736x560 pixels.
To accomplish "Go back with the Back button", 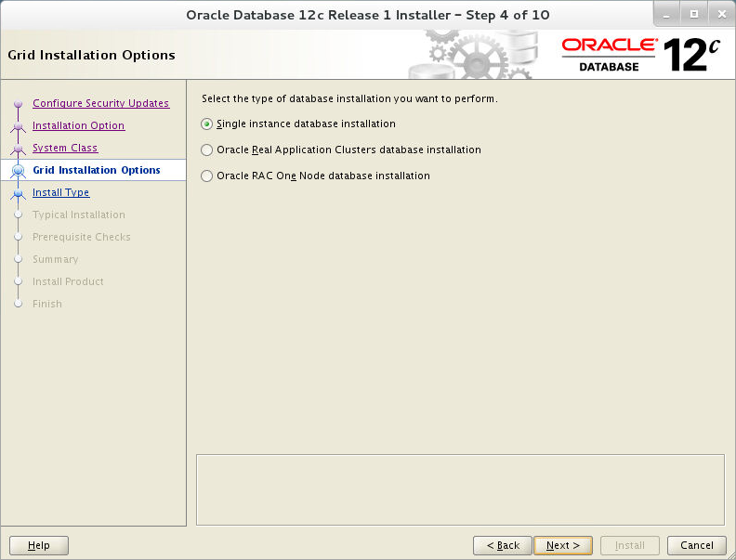I will 502,545.
